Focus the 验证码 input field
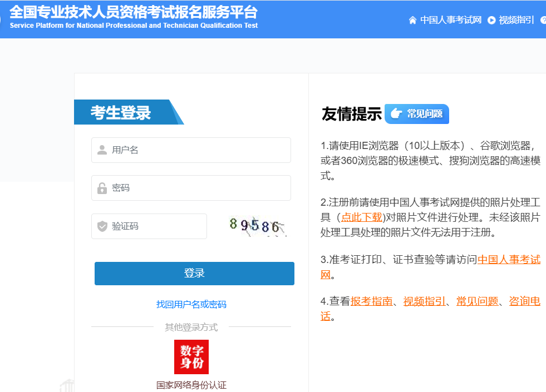The image size is (546, 392). (149, 226)
